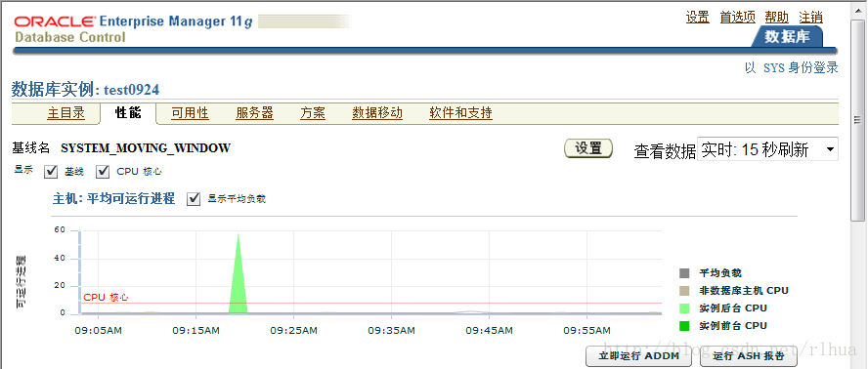Click the 实例前台 CPU dark green swatch
This screenshot has width=868, height=369.
[x=684, y=326]
